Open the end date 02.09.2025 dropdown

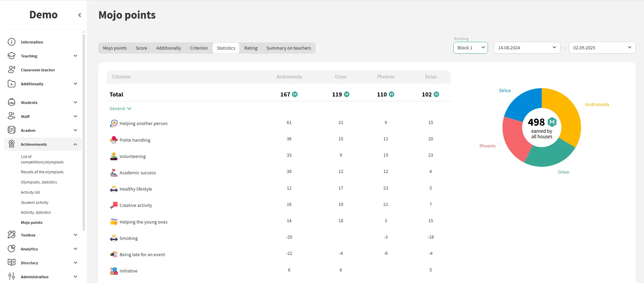[602, 48]
